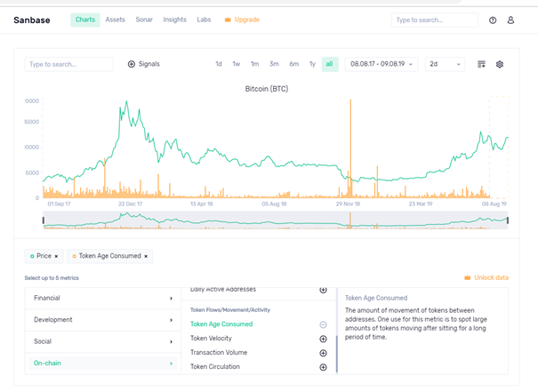Click the Transaction Volume label

[219, 353]
